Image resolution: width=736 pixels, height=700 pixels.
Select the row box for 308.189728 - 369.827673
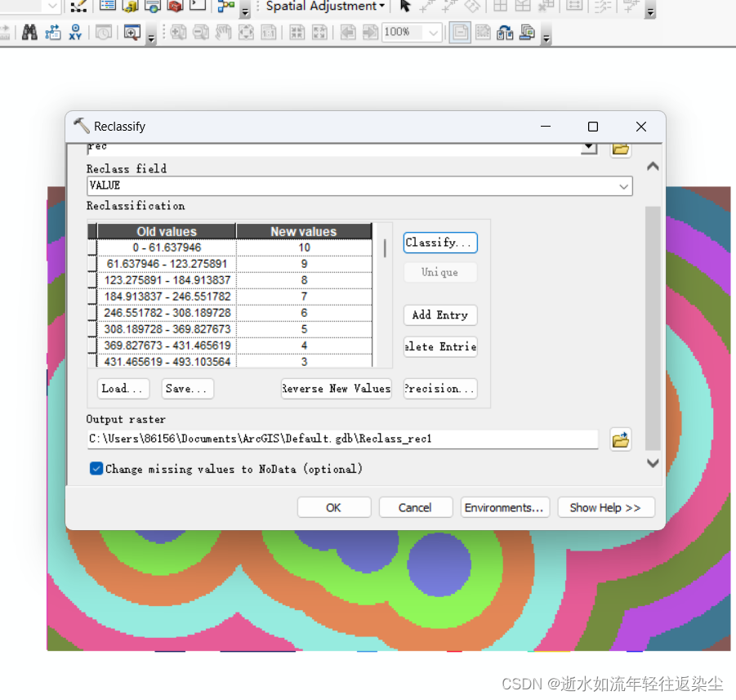(92, 329)
